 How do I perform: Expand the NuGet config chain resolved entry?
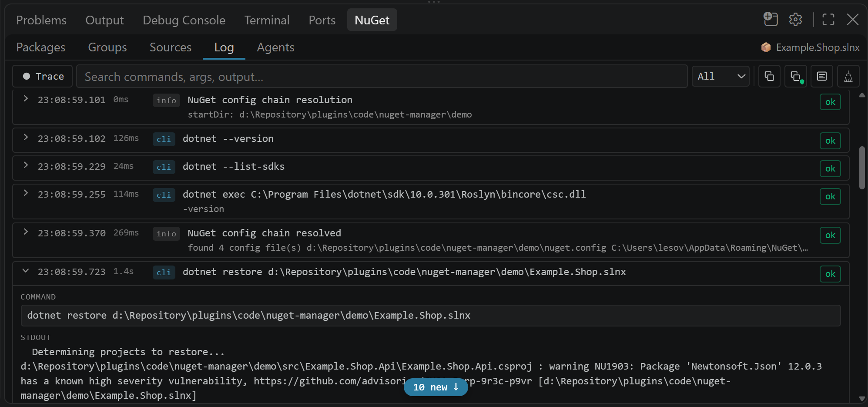[26, 232]
